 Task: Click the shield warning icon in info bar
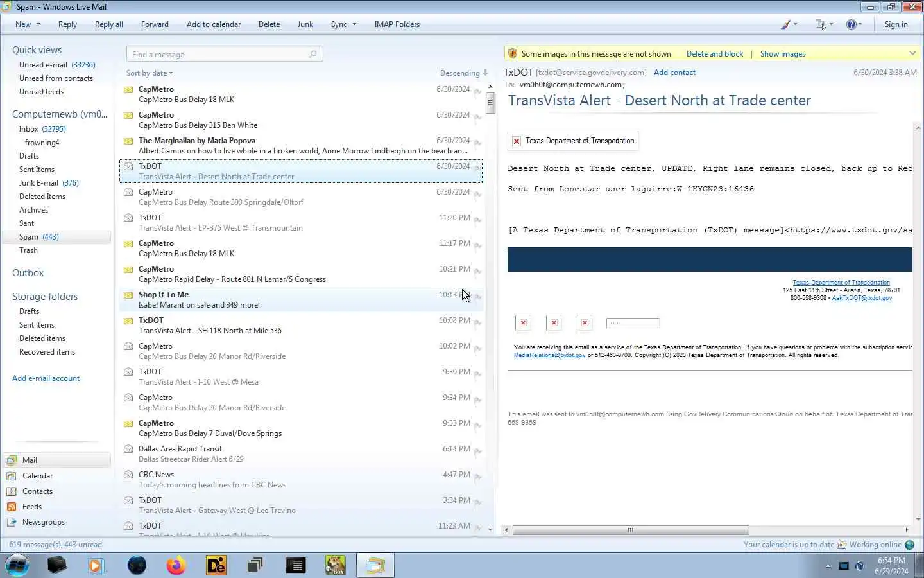coord(512,53)
